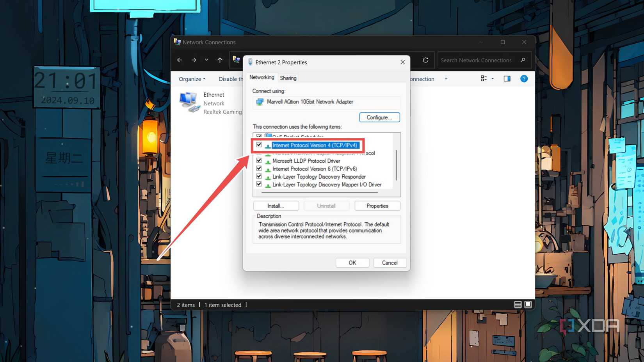Switch to details view from the status bar

click(518, 304)
